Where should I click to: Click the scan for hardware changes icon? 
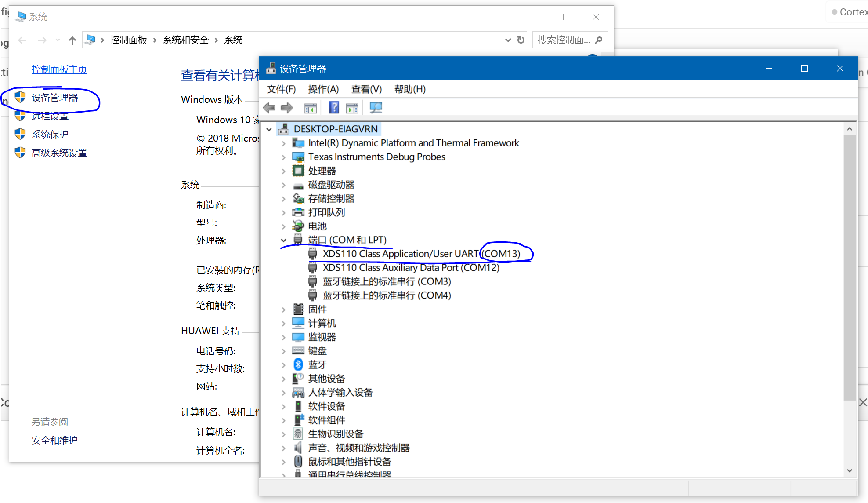[376, 108]
